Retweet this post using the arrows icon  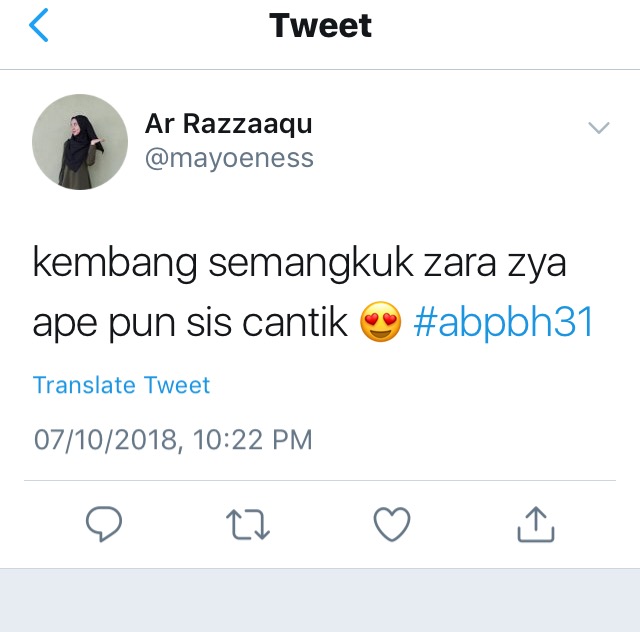tap(248, 524)
